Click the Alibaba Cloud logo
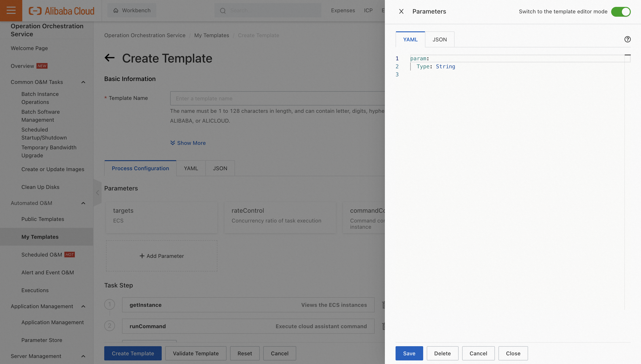This screenshot has height=364, width=641. [61, 11]
